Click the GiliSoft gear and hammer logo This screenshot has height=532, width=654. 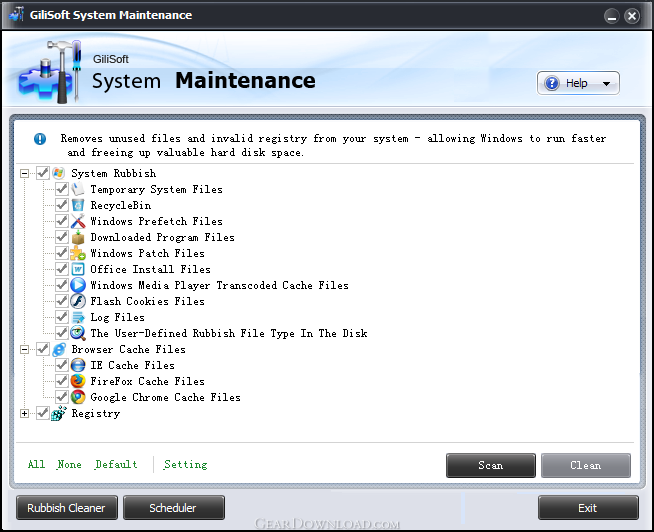coord(49,71)
